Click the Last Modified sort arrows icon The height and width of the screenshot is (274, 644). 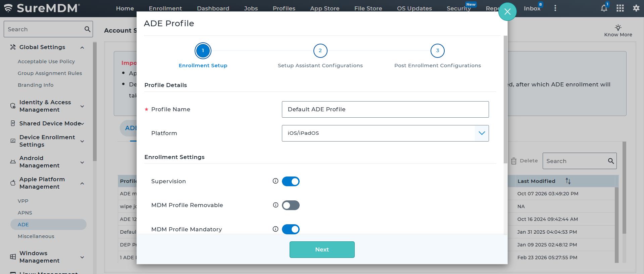click(568, 181)
